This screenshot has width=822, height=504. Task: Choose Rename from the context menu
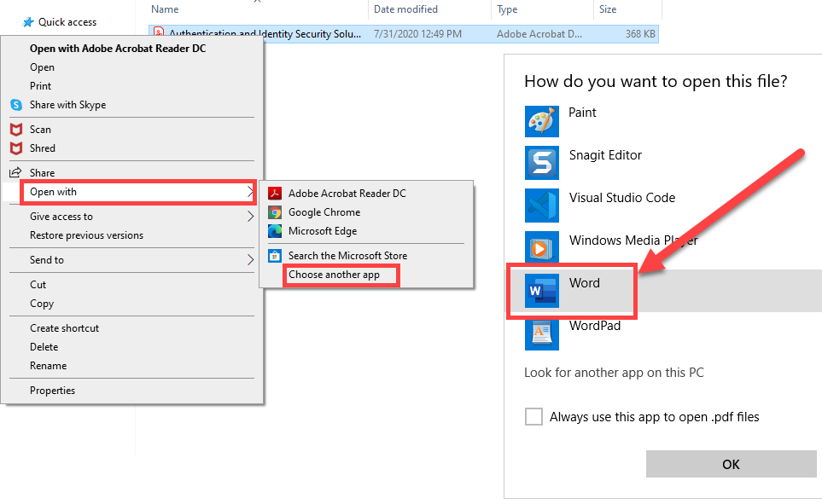click(49, 366)
